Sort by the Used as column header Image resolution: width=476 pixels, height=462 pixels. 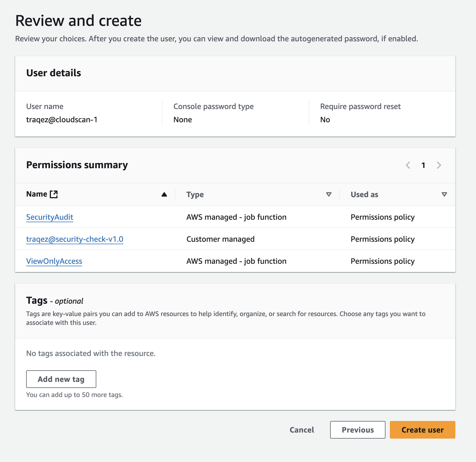(x=364, y=194)
